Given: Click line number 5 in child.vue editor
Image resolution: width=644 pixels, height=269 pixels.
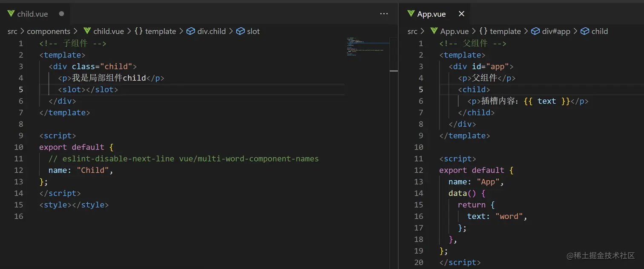Looking at the screenshot, I should pyautogui.click(x=21, y=90).
